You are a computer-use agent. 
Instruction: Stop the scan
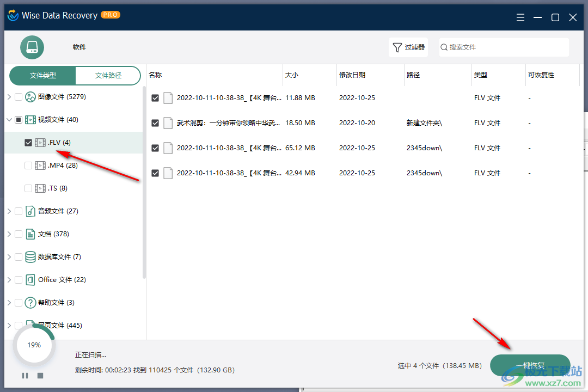point(40,376)
